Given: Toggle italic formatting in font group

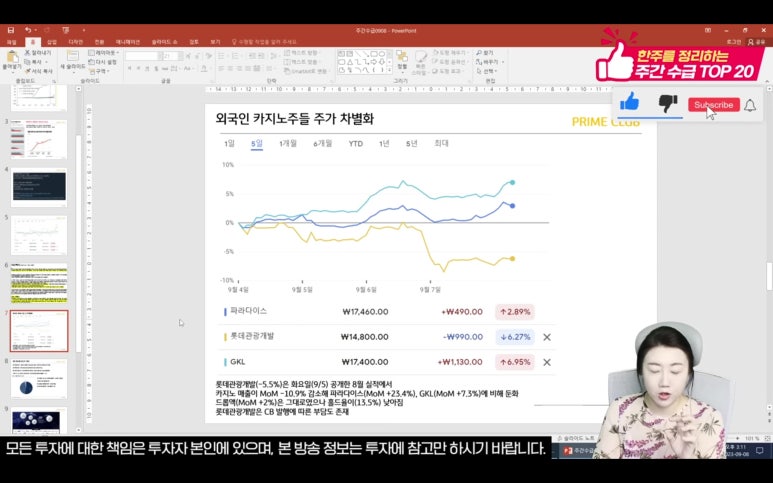Looking at the screenshot, I should (139, 69).
